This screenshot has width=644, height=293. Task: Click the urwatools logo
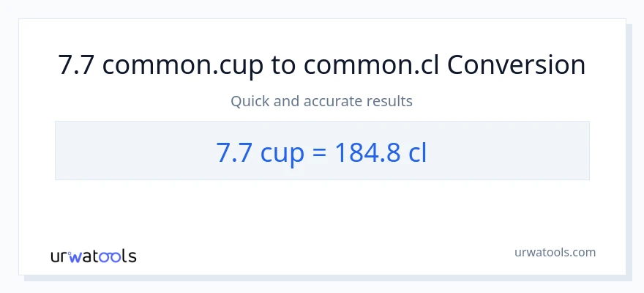tap(93, 256)
